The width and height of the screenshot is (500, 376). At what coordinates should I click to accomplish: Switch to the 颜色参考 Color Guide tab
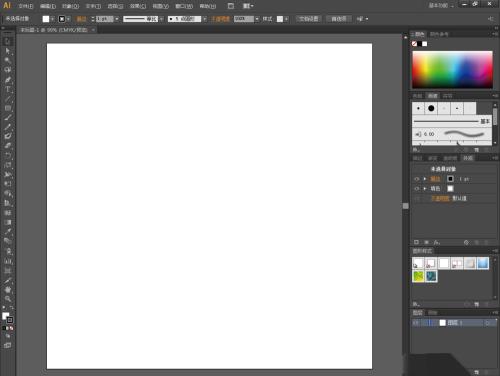tap(439, 34)
